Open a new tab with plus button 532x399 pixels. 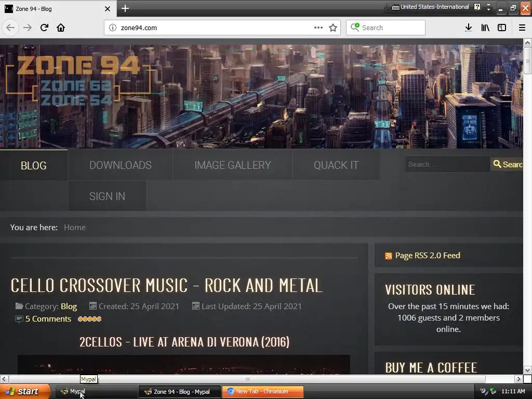click(x=125, y=8)
